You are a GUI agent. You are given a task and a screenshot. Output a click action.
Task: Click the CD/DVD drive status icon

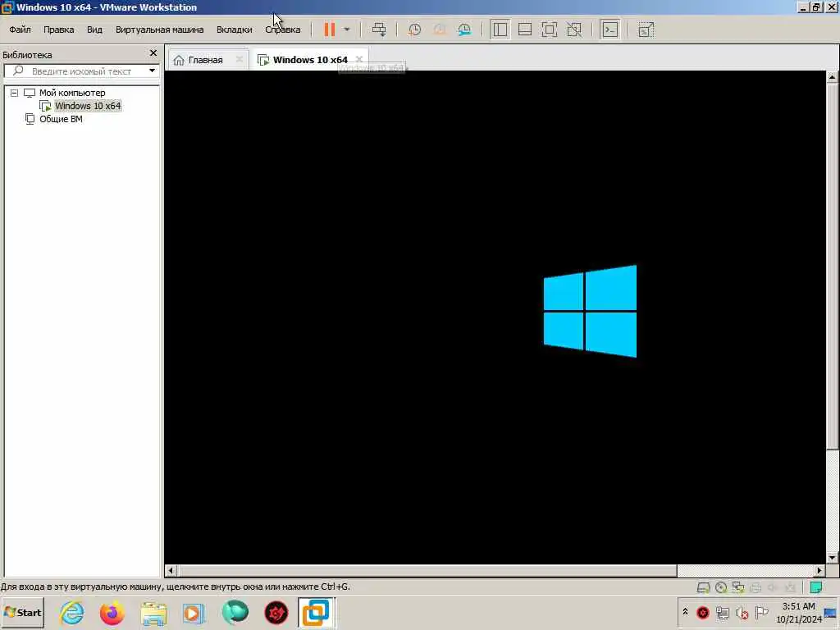click(x=721, y=587)
